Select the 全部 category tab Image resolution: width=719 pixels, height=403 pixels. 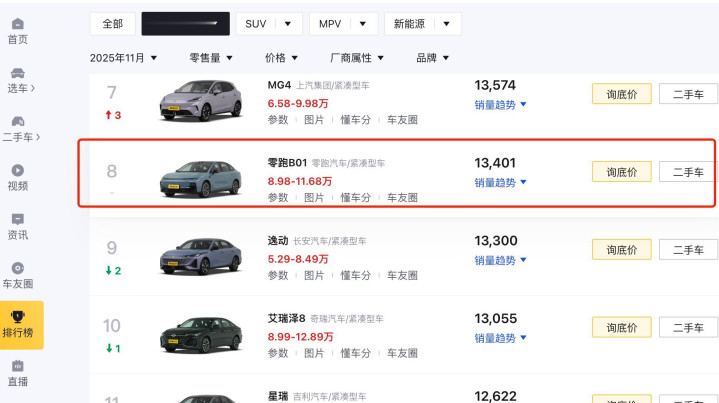(112, 23)
